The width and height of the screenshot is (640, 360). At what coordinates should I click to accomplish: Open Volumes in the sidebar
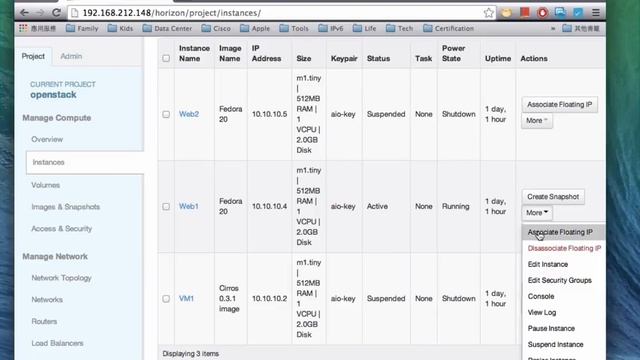(x=45, y=185)
